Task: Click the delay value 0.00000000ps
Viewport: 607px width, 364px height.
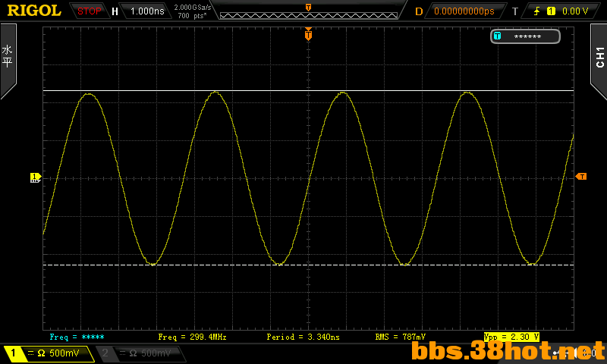Action: point(464,11)
